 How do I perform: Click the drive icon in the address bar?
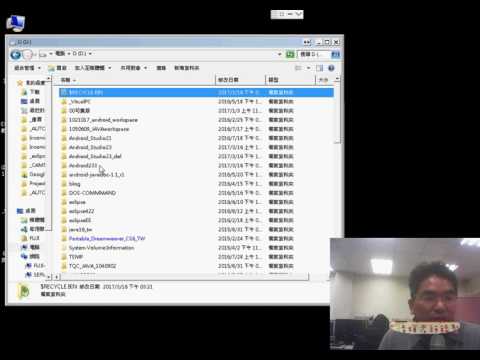(43, 54)
